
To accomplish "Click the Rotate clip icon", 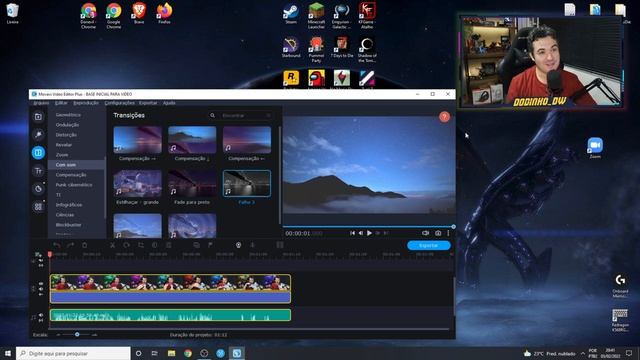I will (x=127, y=245).
